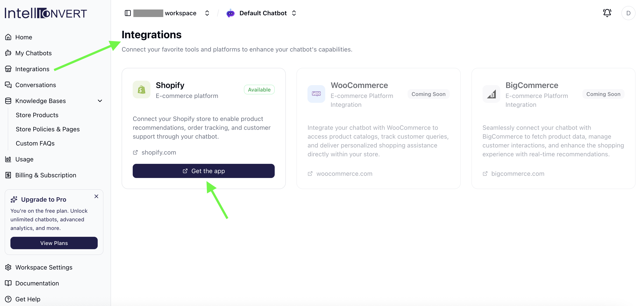Open Custom FAQs page
644x306 pixels.
pos(35,143)
